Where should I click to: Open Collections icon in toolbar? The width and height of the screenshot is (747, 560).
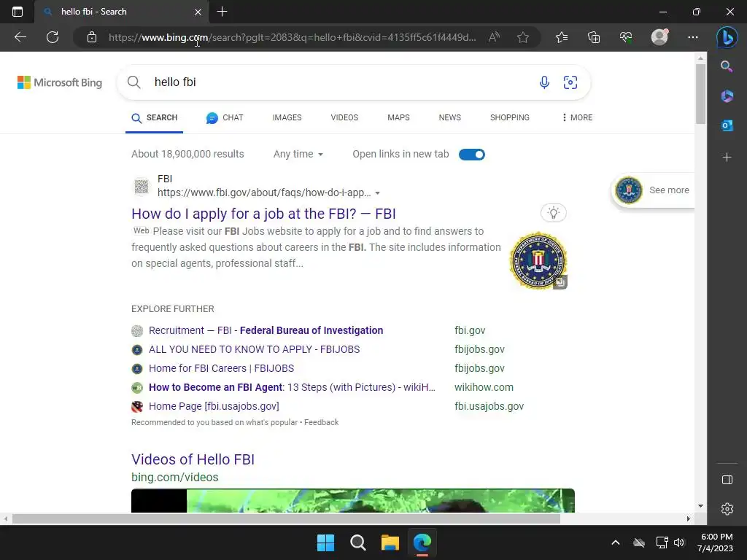tap(594, 37)
